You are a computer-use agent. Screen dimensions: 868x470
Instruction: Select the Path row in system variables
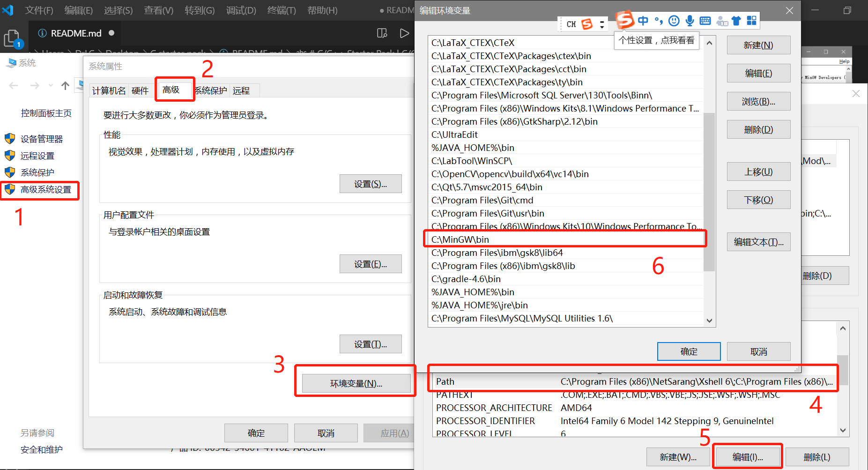click(634, 381)
